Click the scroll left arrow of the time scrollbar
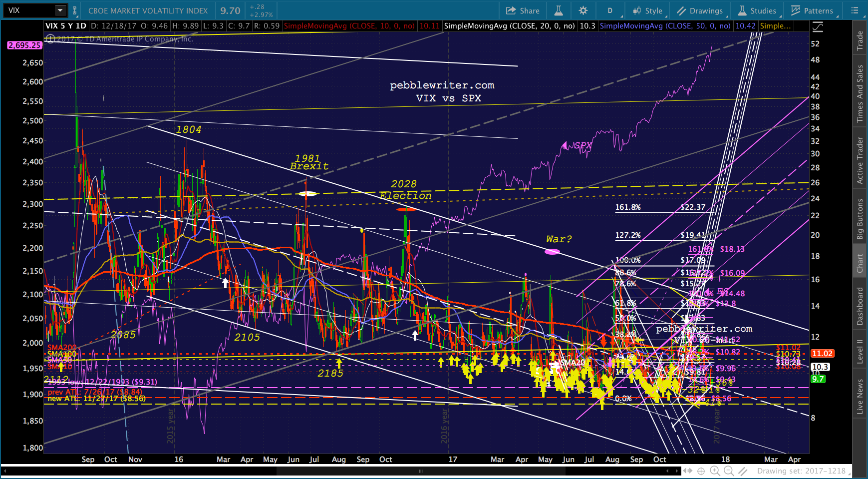The height and width of the screenshot is (479, 868). [x=5, y=471]
